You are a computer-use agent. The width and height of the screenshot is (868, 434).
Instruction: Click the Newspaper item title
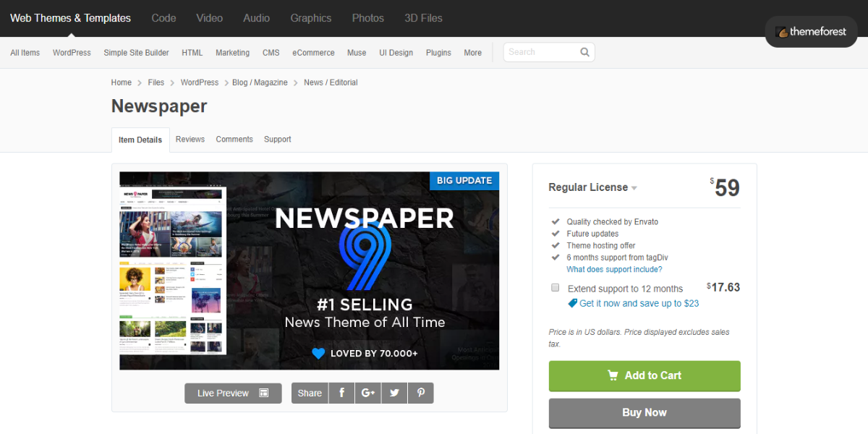(x=159, y=106)
